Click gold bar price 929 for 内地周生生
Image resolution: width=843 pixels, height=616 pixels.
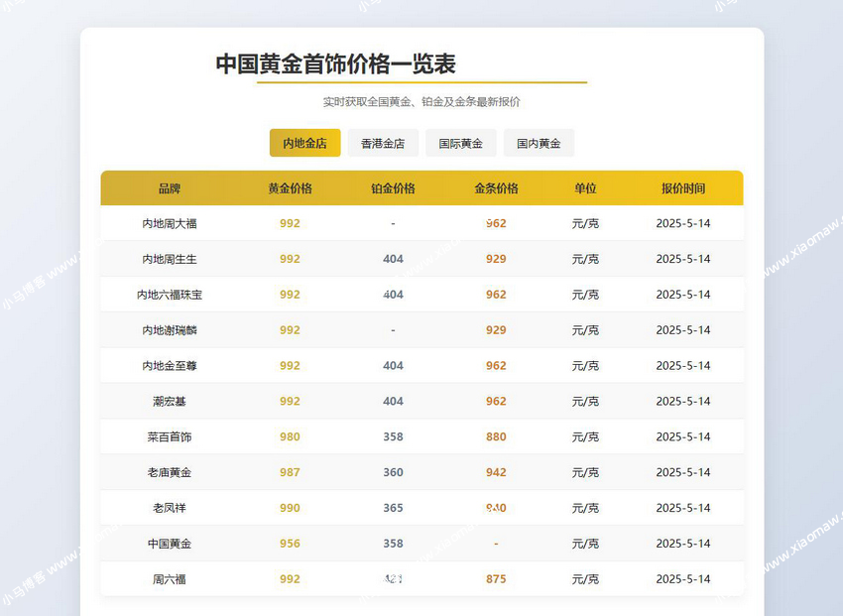(x=496, y=259)
